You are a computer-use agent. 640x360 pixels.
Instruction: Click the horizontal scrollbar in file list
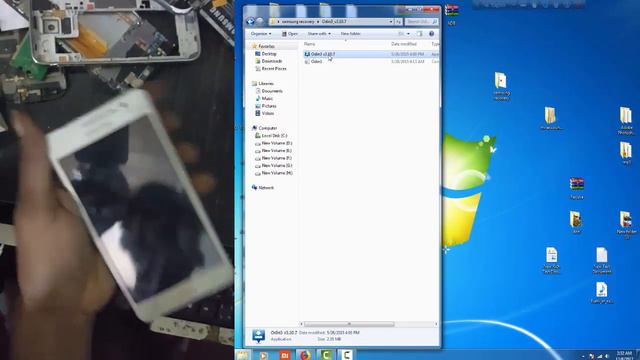349,324
